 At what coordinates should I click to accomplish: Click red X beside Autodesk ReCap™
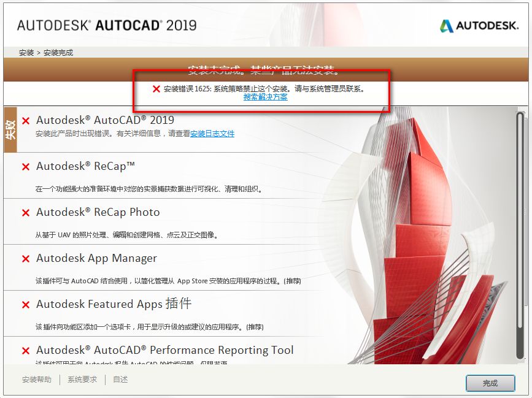(x=26, y=167)
